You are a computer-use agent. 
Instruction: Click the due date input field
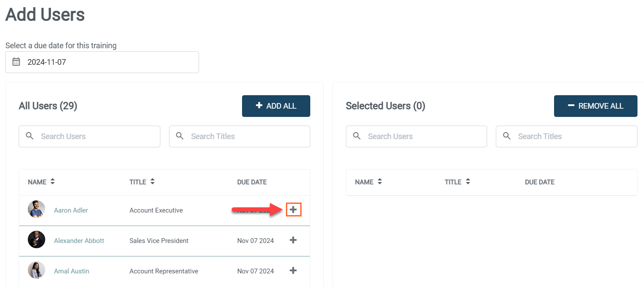click(x=109, y=62)
